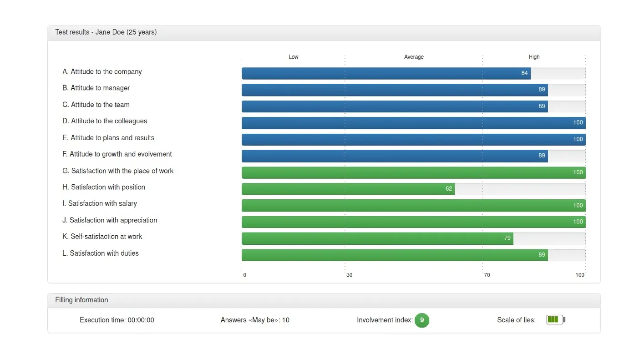The image size is (619, 364).
Task: Click the Self-satisfaction at work bar
Action: click(377, 238)
